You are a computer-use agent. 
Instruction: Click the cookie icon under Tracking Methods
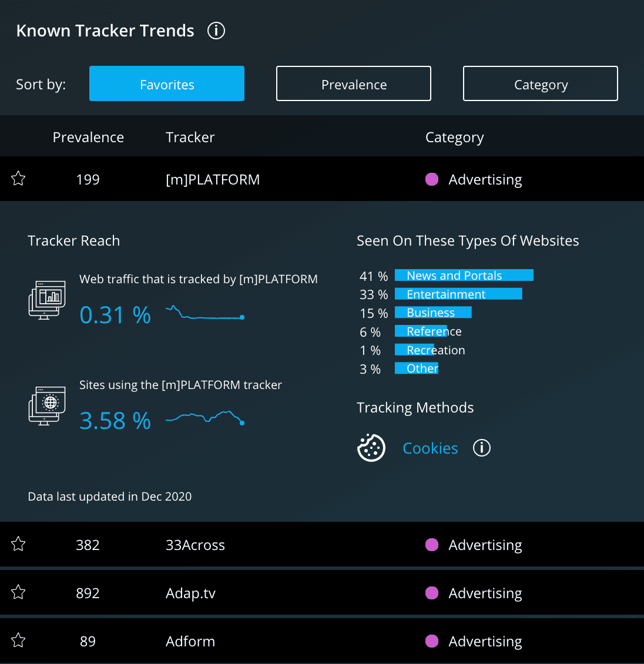[371, 448]
